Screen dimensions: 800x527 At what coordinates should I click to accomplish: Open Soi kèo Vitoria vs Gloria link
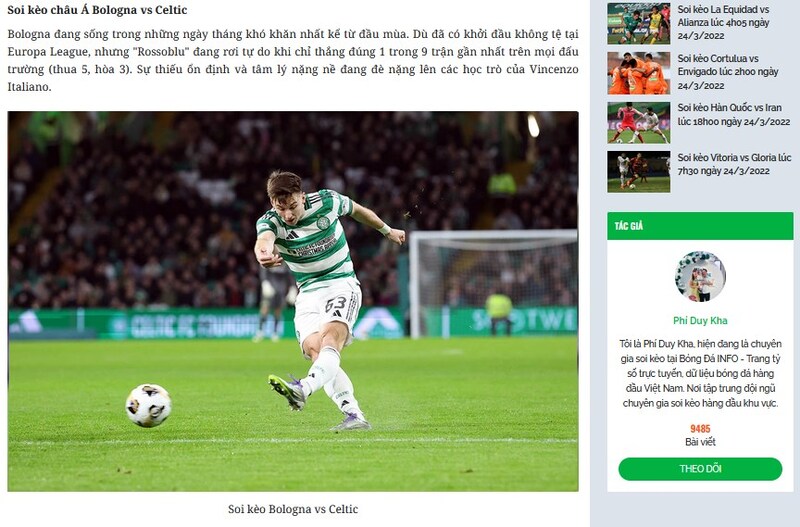click(x=734, y=164)
